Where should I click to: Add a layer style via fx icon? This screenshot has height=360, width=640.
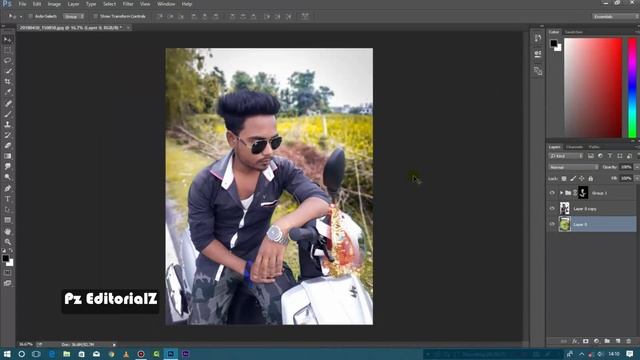(575, 341)
